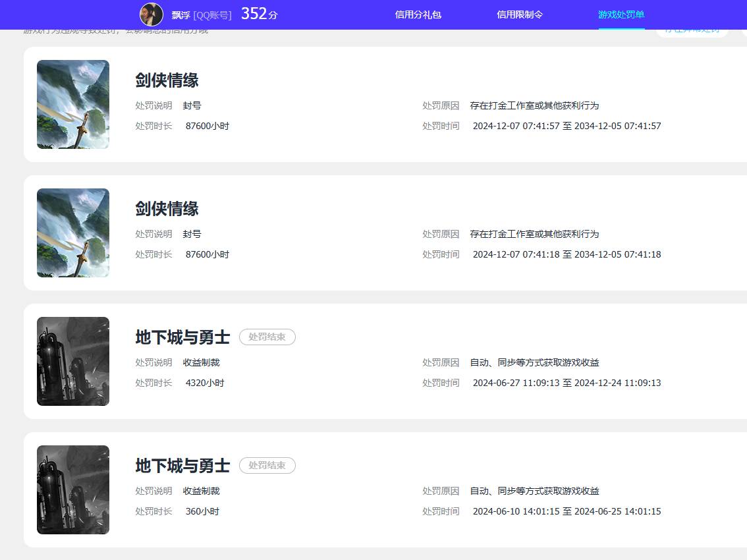This screenshot has width=747, height=560.
Task: Click the 收益制裁 punishment description
Action: click(x=202, y=362)
